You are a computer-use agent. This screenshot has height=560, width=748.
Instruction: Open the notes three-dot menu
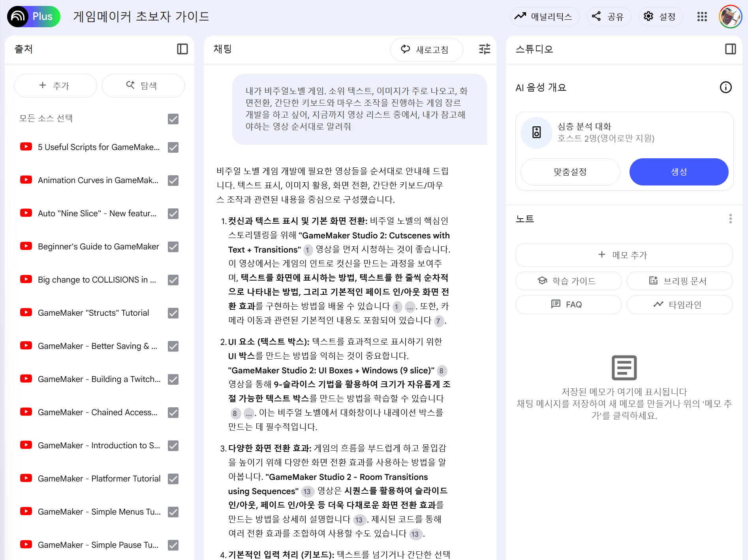pyautogui.click(x=730, y=219)
